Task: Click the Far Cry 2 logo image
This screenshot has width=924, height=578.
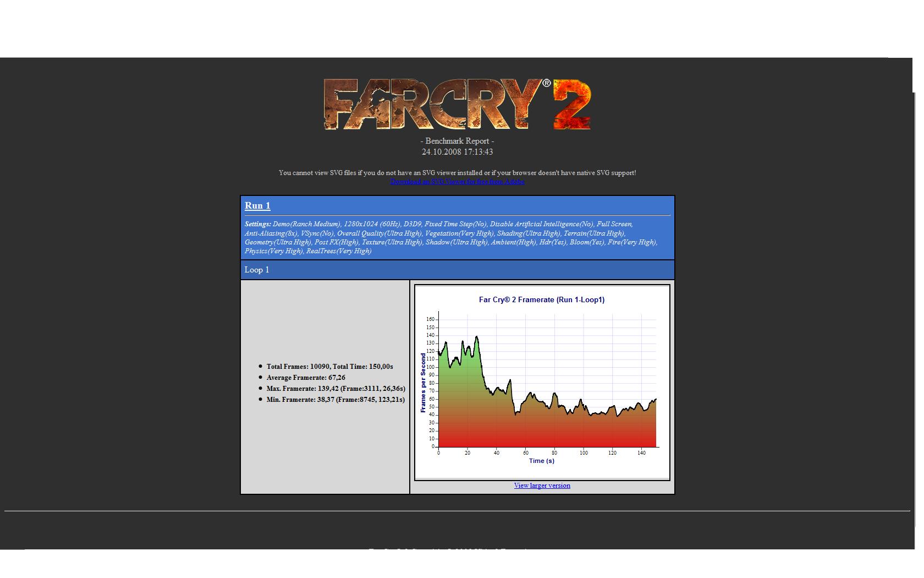Action: pos(457,105)
